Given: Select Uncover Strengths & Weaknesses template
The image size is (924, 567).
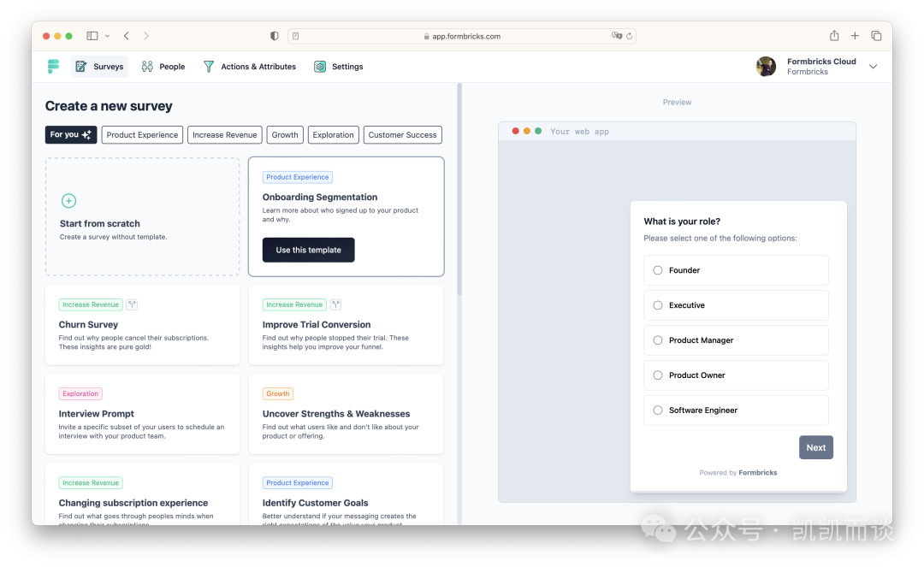Looking at the screenshot, I should (346, 414).
